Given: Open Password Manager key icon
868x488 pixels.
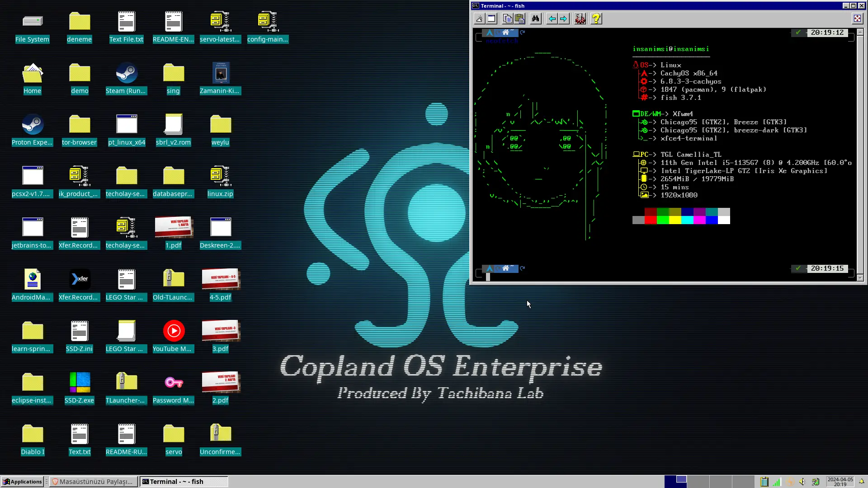Looking at the screenshot, I should click(x=174, y=389).
